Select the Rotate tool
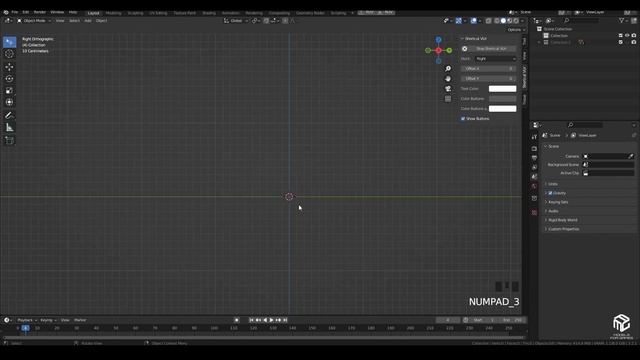Screen dimensions: 640x360 click(9, 78)
